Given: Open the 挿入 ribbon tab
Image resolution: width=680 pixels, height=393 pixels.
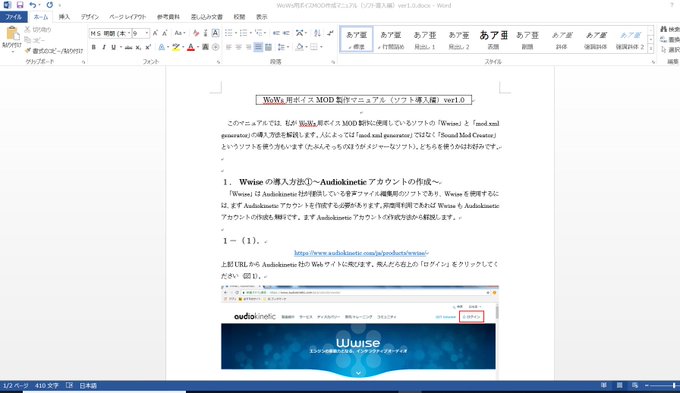Looking at the screenshot, I should (64, 17).
